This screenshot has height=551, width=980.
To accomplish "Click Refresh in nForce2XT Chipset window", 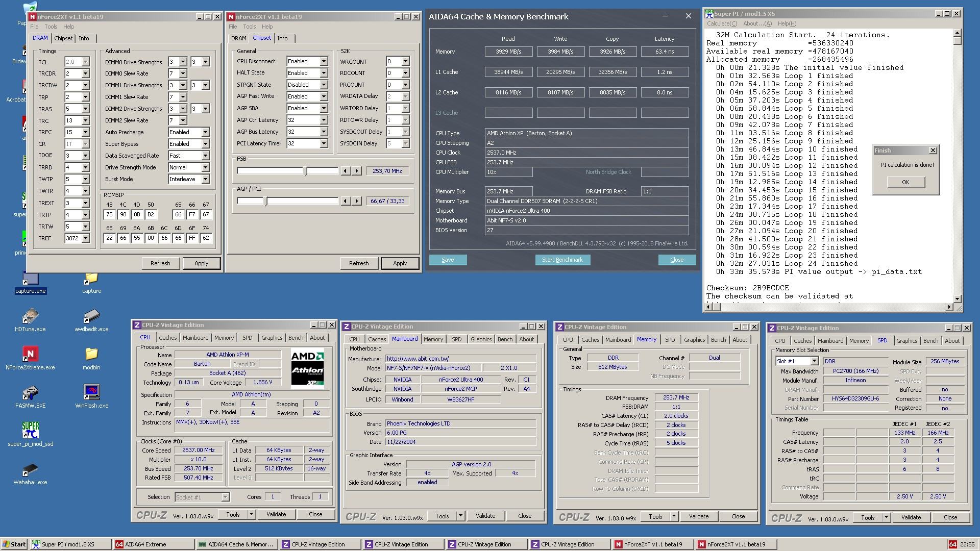I will click(359, 263).
